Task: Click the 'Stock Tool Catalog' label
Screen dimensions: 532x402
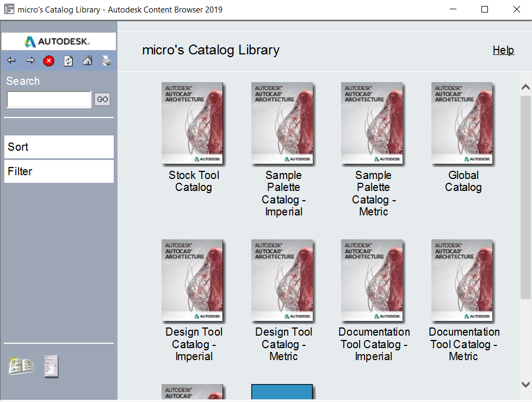Action: (x=194, y=181)
